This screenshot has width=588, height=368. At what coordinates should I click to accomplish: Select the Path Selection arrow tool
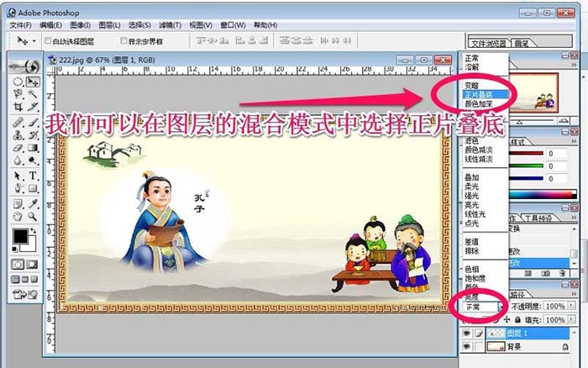[18, 176]
